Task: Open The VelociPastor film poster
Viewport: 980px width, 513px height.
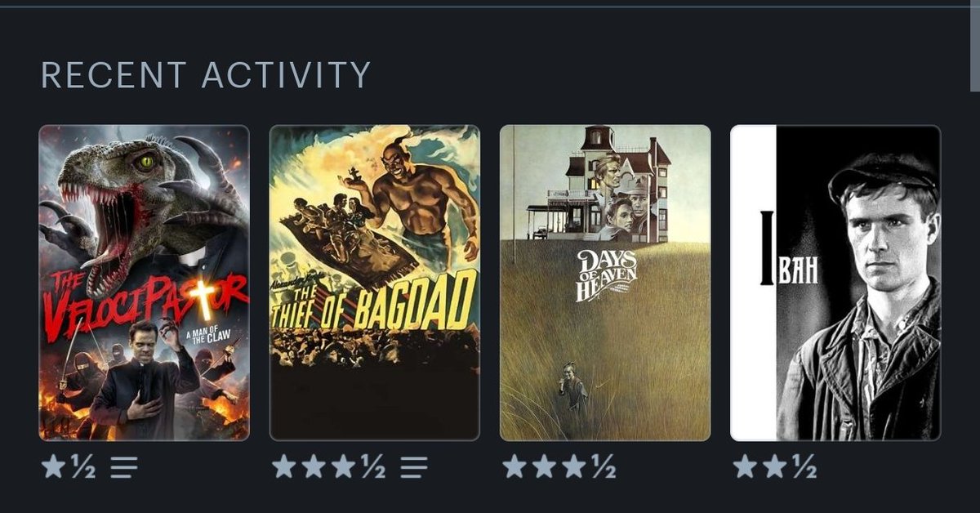Action: tap(144, 283)
